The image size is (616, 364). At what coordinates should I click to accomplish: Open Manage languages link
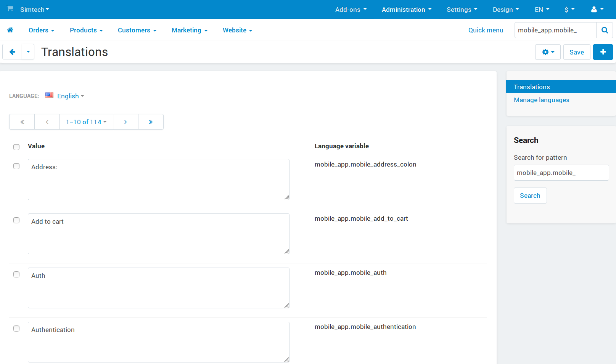pos(541,100)
